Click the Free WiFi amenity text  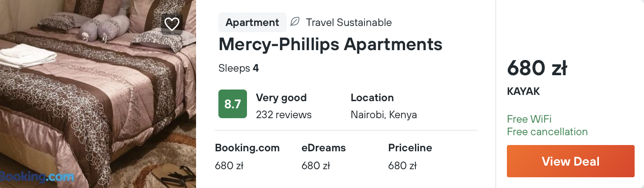[529, 119]
